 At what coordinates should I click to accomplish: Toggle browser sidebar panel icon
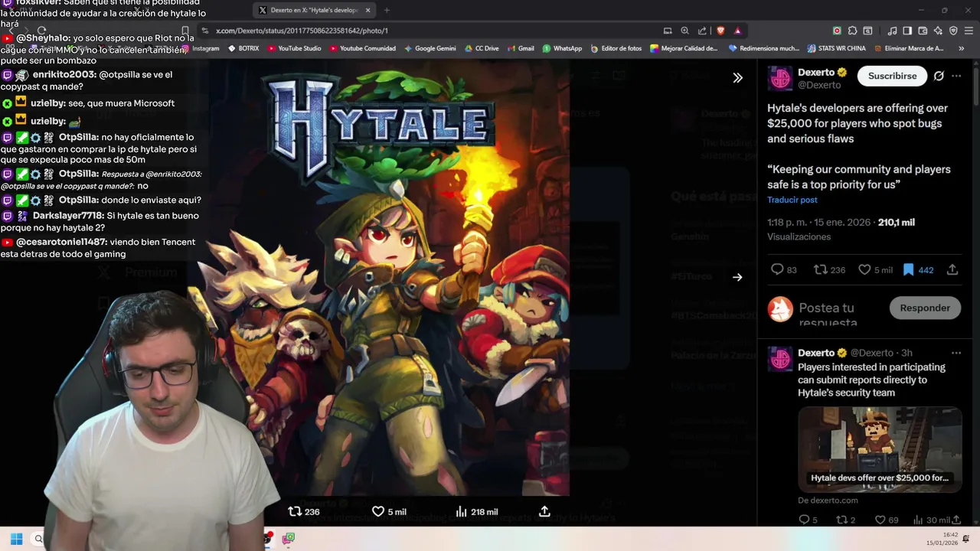907,31
